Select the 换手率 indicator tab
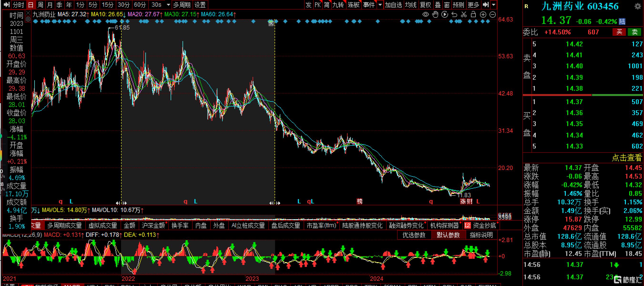Screen dimensions: 644x286 click(180, 226)
